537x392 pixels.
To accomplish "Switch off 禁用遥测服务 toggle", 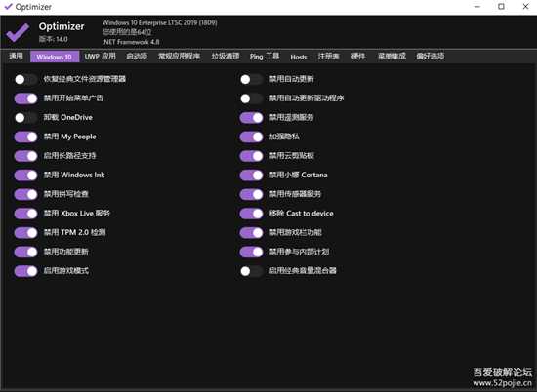I will click(251, 118).
